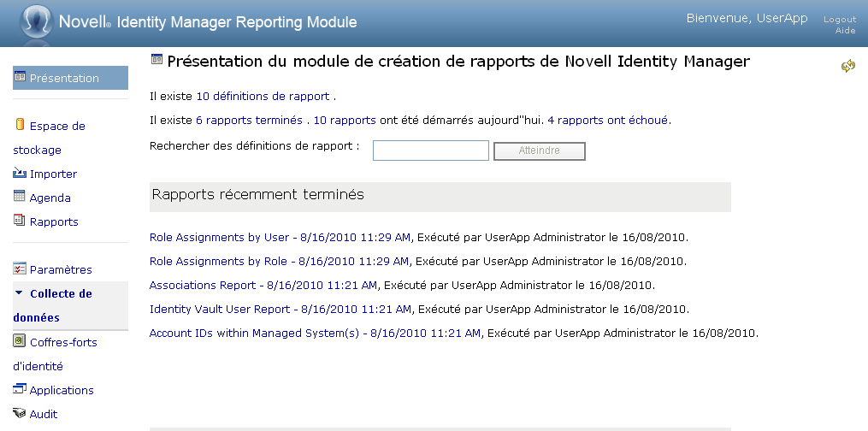Viewport: 868px width, 431px height.
Task: Open the Présentation menu item
Action: click(x=70, y=78)
